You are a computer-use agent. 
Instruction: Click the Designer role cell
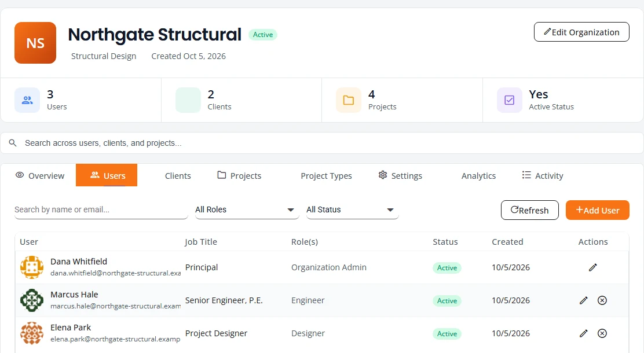tap(308, 333)
